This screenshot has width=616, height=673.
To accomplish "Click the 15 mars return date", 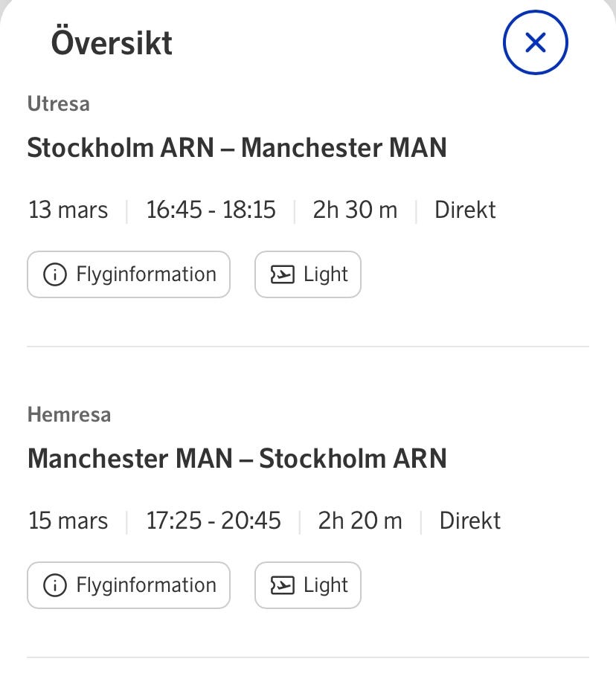I will [68, 521].
